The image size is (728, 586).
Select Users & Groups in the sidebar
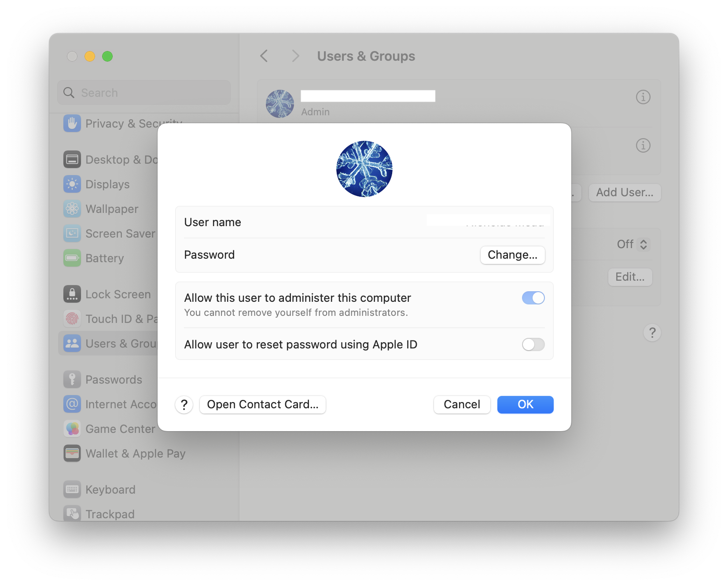coord(72,343)
